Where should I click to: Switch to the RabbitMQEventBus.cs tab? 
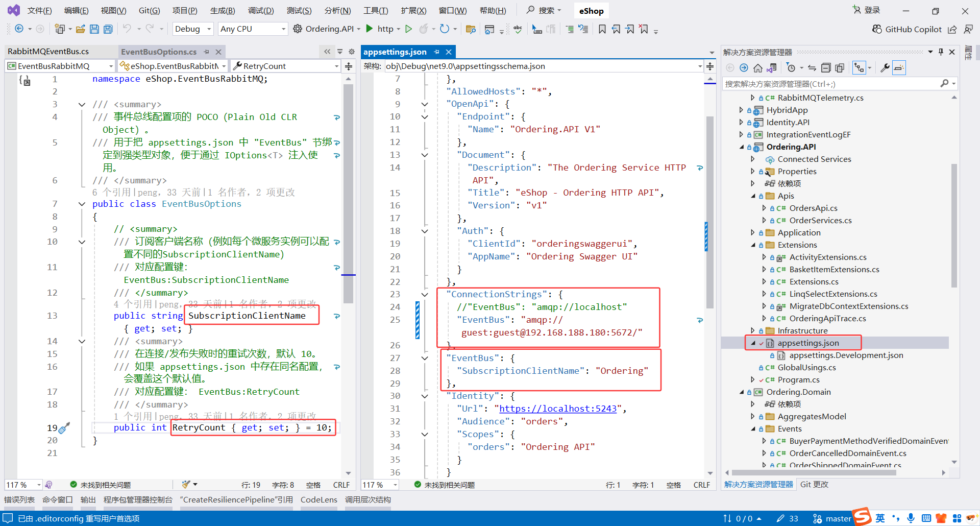pyautogui.click(x=48, y=52)
